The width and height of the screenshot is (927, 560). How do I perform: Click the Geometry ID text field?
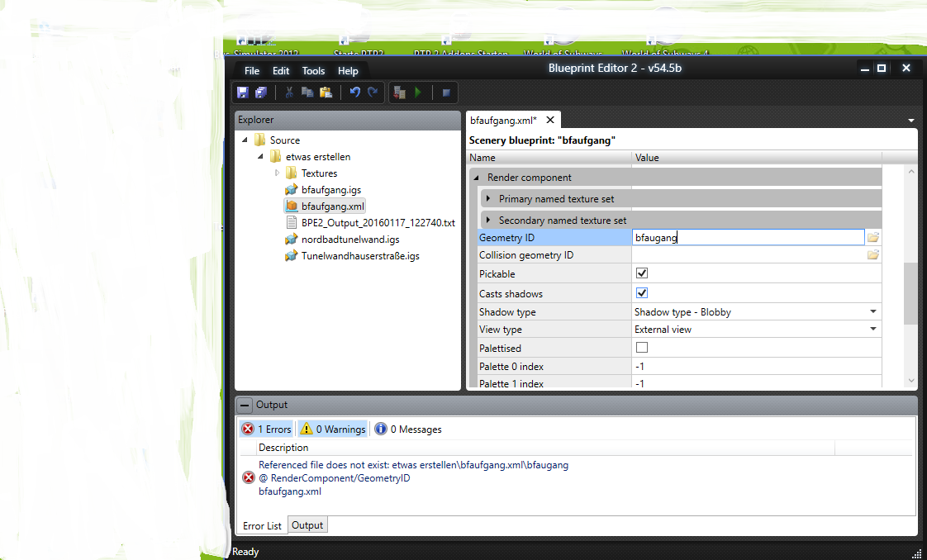tap(748, 237)
